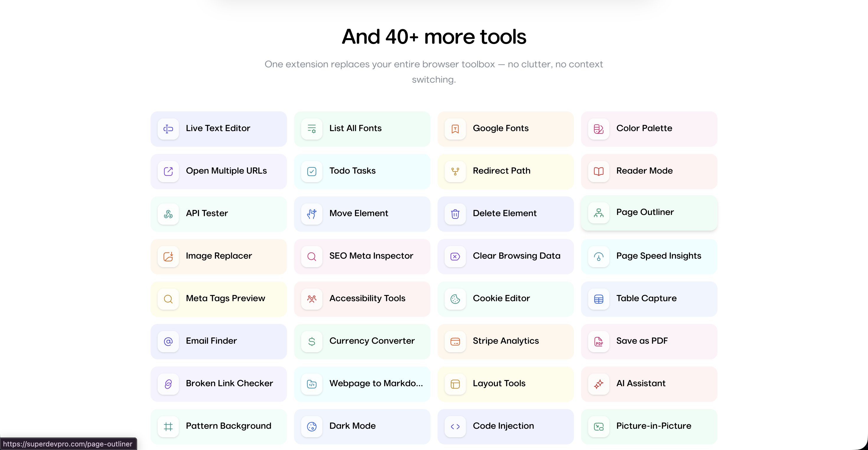The width and height of the screenshot is (868, 450).
Task: Click the Pattern Background hash icon
Action: 168,426
